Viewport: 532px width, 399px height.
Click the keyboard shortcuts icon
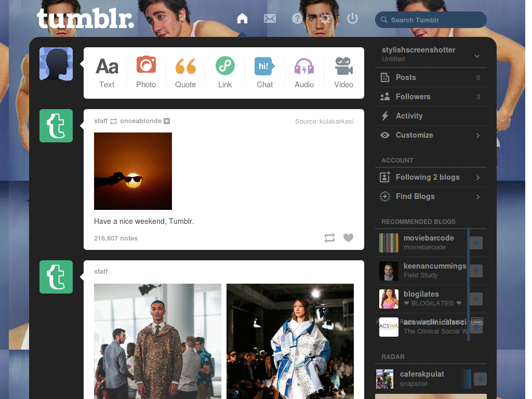[477, 321]
